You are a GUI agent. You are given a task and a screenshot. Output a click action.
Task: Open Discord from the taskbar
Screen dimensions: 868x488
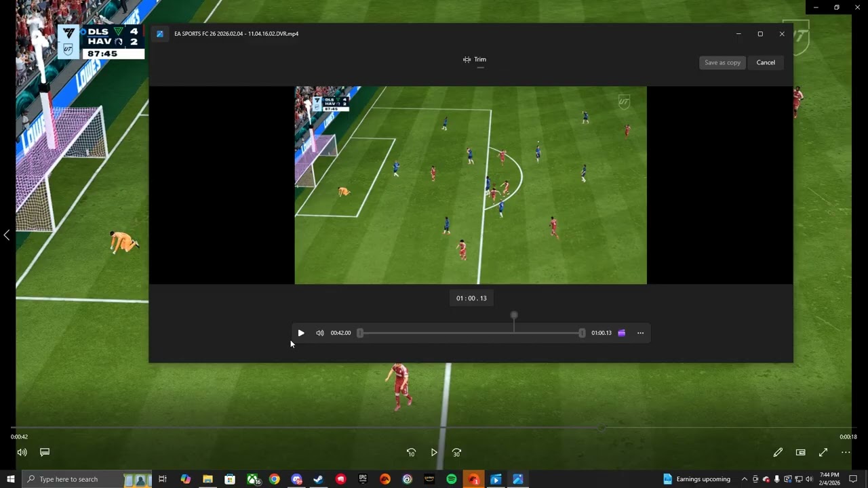pos(296,479)
